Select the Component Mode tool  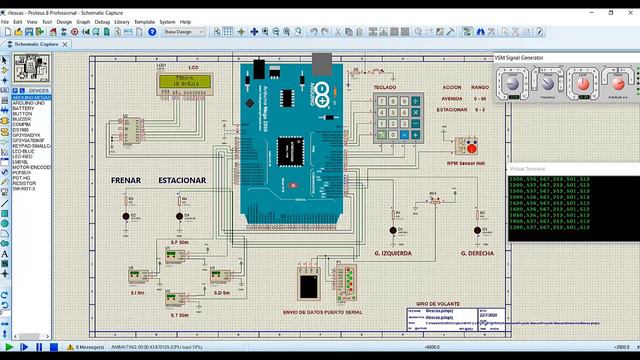[4, 71]
